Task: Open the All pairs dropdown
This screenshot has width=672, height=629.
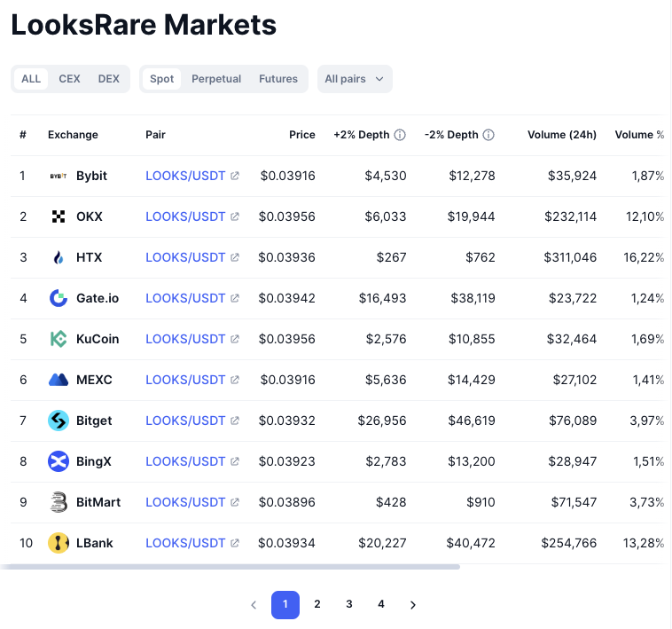Action: [355, 79]
